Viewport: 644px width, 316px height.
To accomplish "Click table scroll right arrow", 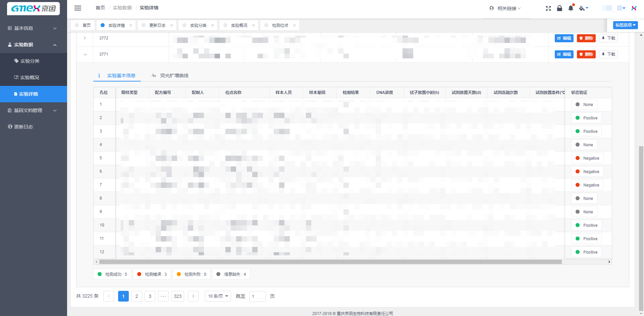I will point(609,262).
